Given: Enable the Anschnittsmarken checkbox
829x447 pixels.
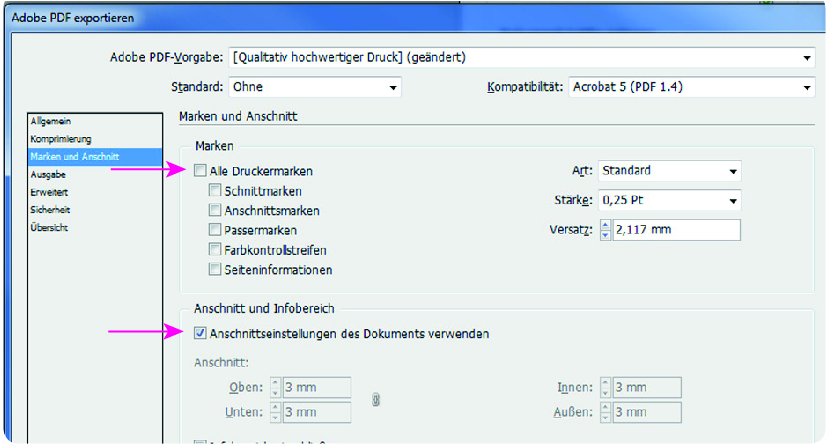Looking at the screenshot, I should pos(215,211).
